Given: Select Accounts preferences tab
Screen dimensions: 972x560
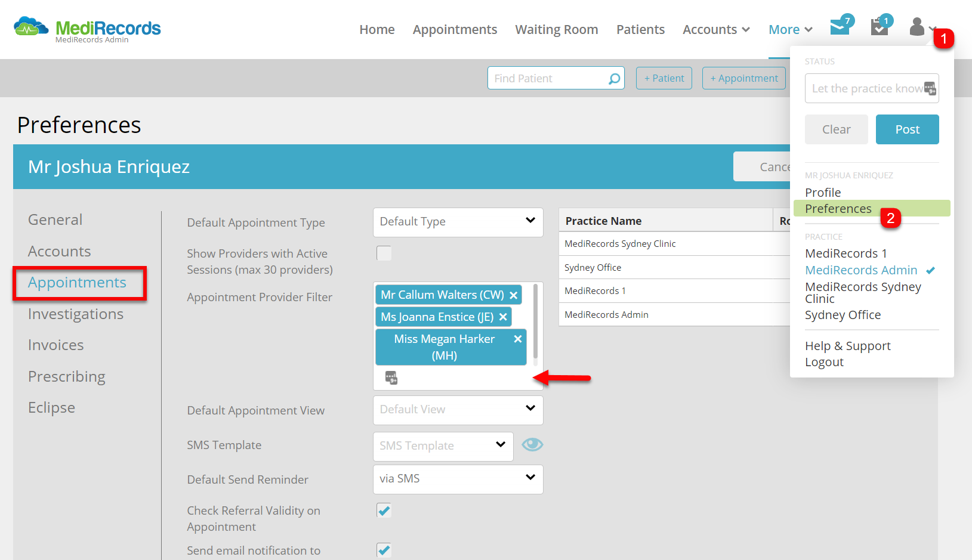Looking at the screenshot, I should pyautogui.click(x=60, y=251).
